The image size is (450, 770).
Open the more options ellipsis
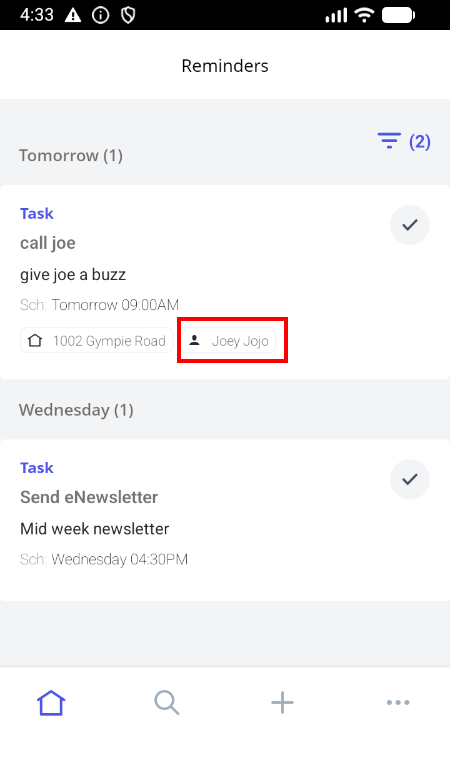(x=398, y=703)
